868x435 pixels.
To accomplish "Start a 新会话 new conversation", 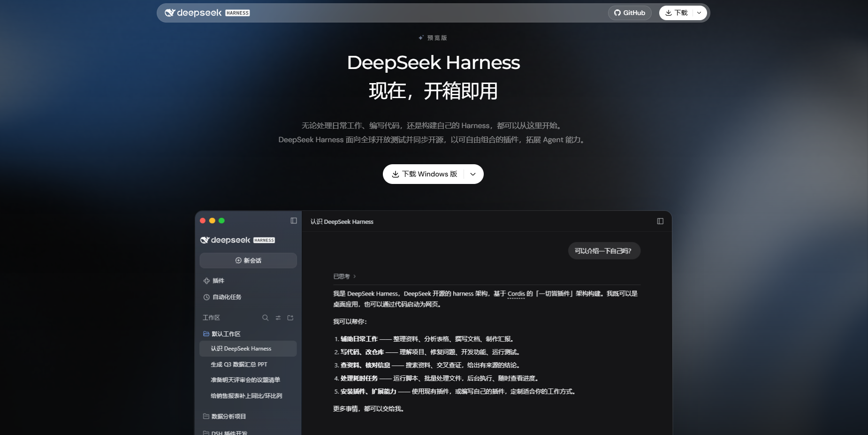I will click(248, 260).
